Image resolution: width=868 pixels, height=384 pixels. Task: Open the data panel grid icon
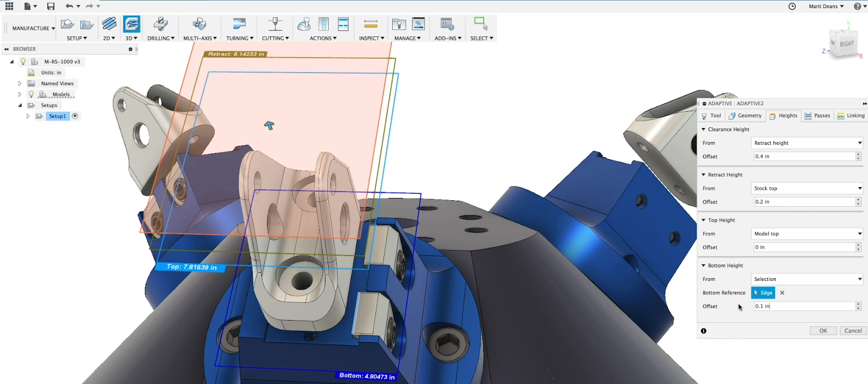pos(9,7)
